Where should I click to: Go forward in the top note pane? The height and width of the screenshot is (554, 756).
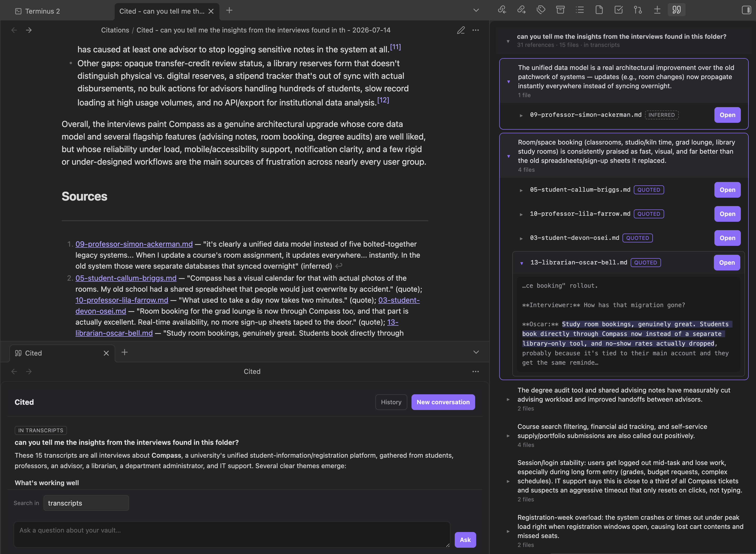29,30
